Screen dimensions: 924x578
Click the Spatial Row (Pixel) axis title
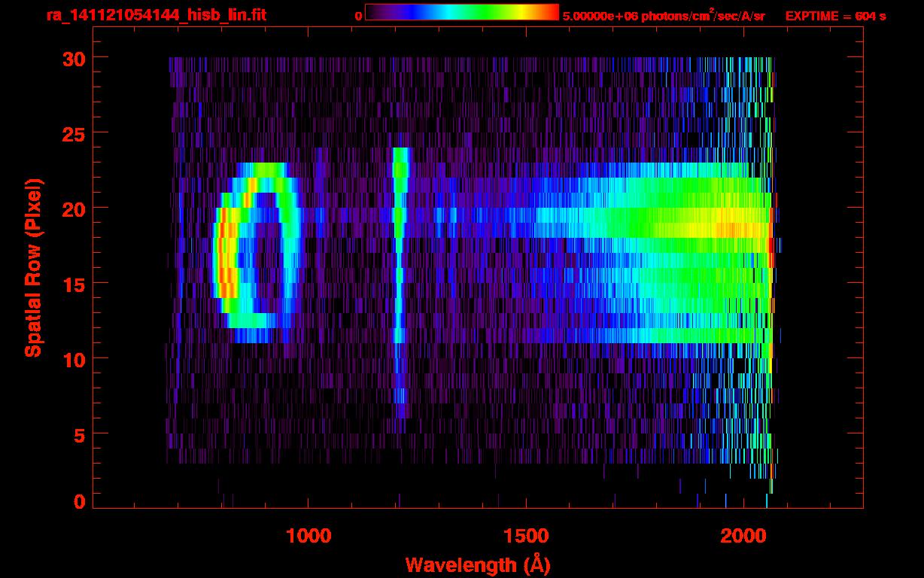33,267
